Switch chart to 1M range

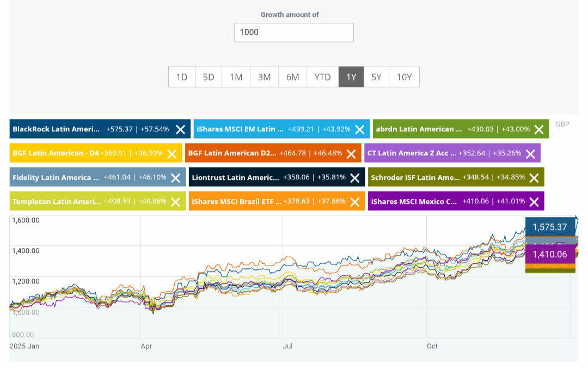[236, 77]
